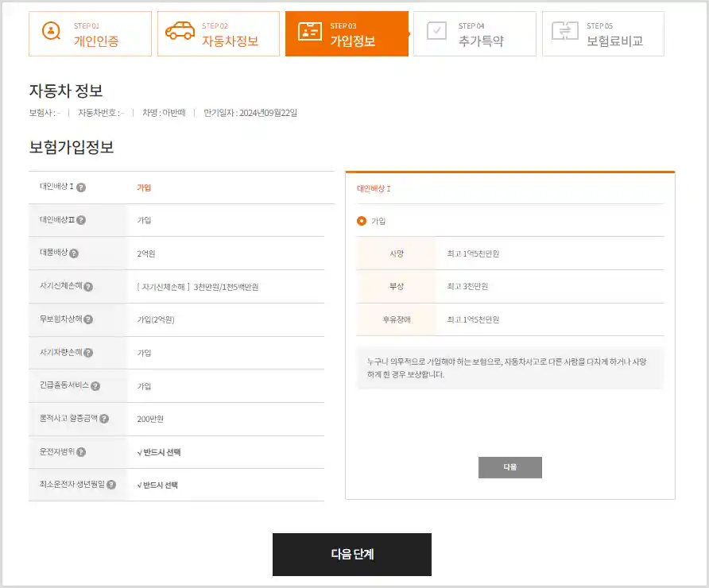Click the 개인인증 step person icon
The image size is (709, 588).
pyautogui.click(x=51, y=31)
